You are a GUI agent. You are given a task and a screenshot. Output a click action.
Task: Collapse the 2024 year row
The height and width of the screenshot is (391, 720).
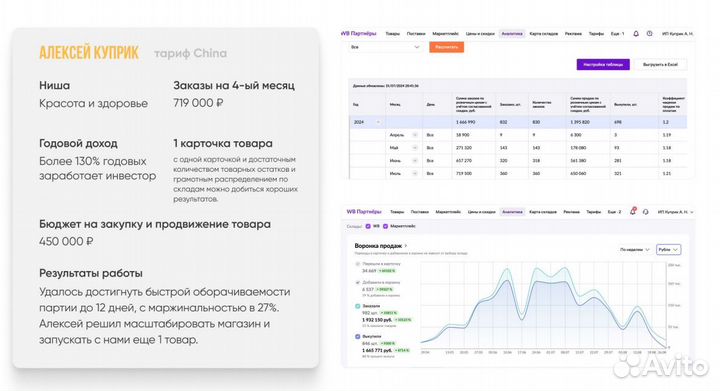point(378,122)
